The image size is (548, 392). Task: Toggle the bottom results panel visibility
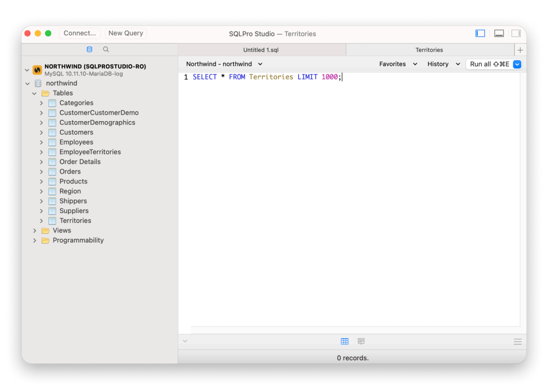(x=499, y=33)
